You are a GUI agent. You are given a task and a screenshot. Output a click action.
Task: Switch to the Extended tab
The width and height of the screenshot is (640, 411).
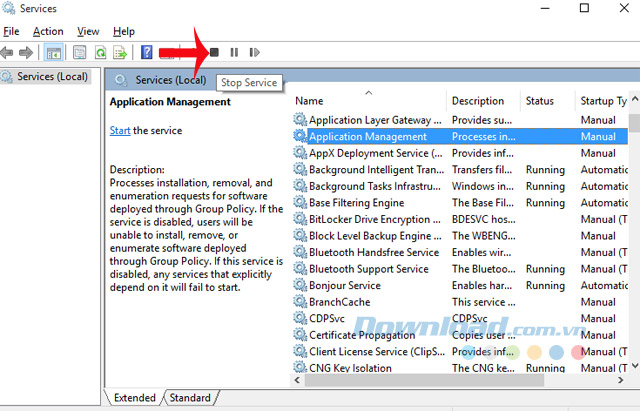135,398
